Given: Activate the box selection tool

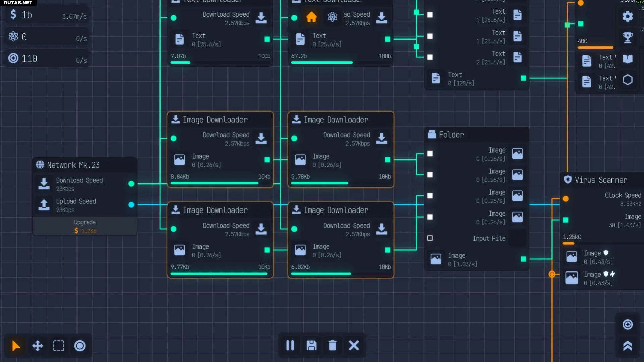Looking at the screenshot, I should (59, 346).
